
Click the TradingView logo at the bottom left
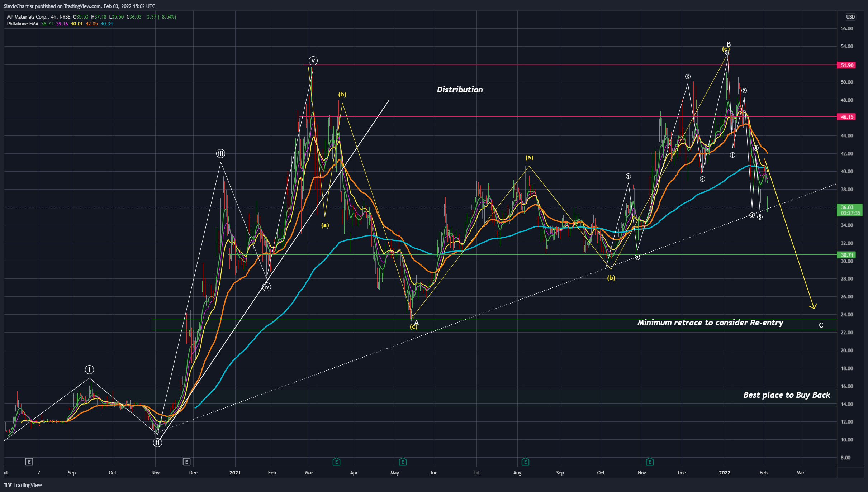pyautogui.click(x=23, y=485)
